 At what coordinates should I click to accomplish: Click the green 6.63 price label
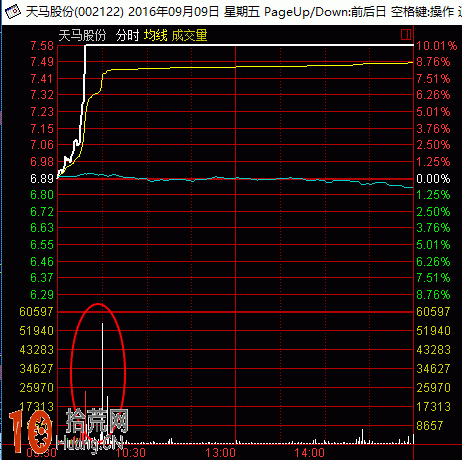(42, 228)
